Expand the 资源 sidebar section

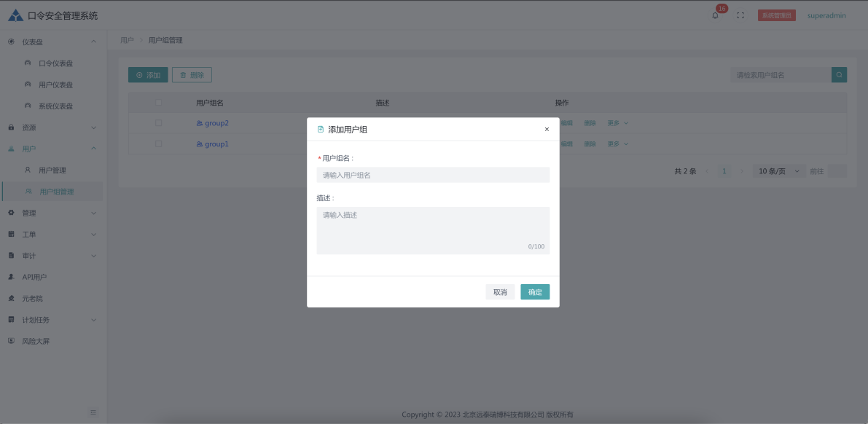[x=51, y=127]
